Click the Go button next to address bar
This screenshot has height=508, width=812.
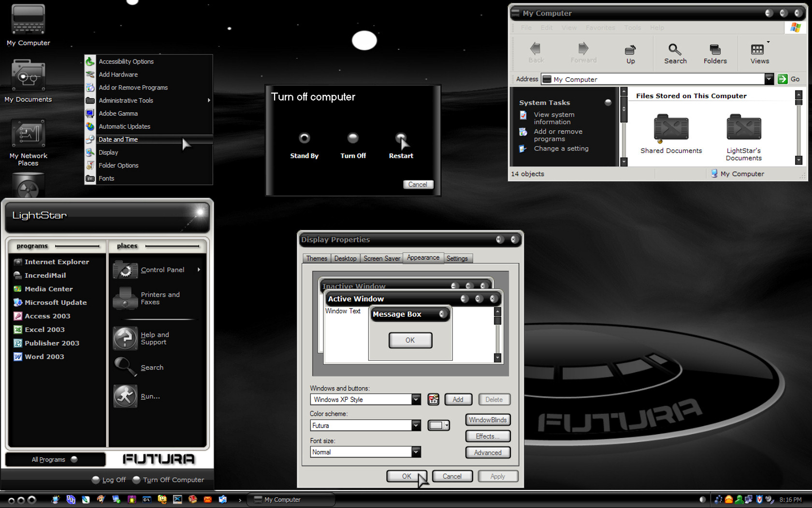click(x=789, y=79)
